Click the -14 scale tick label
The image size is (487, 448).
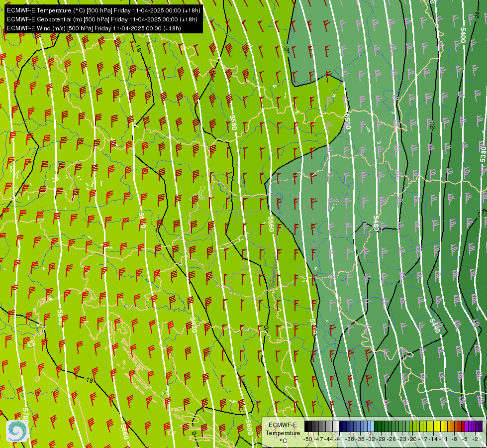[x=433, y=440]
